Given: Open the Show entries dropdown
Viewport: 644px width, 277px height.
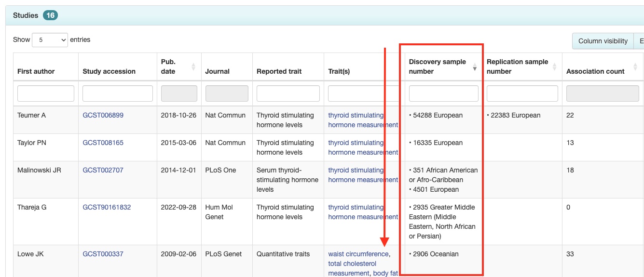Looking at the screenshot, I should pos(50,40).
